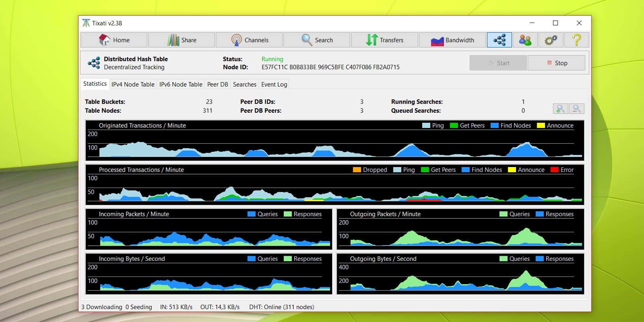Stop the DHT service
Viewport: 644px width, 322px height.
(556, 63)
